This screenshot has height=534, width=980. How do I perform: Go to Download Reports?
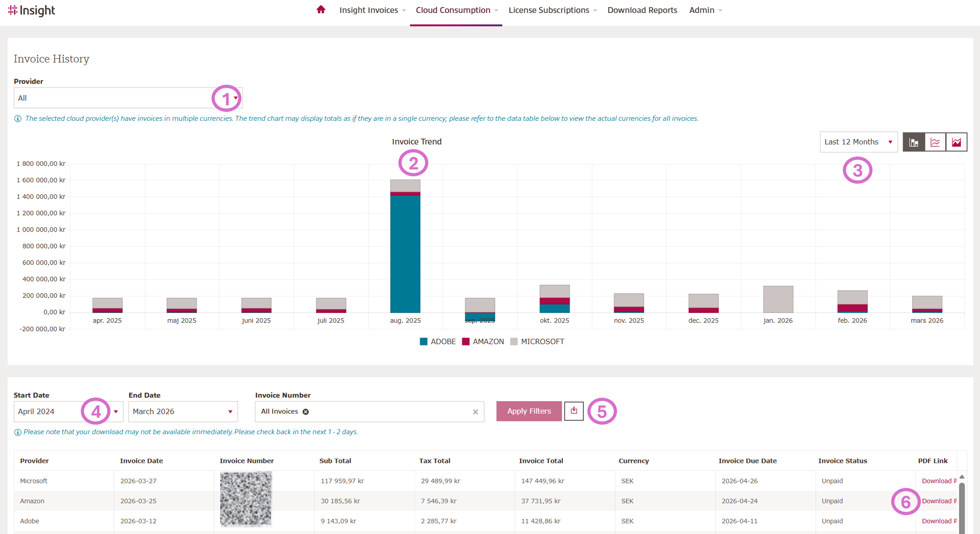pos(642,10)
